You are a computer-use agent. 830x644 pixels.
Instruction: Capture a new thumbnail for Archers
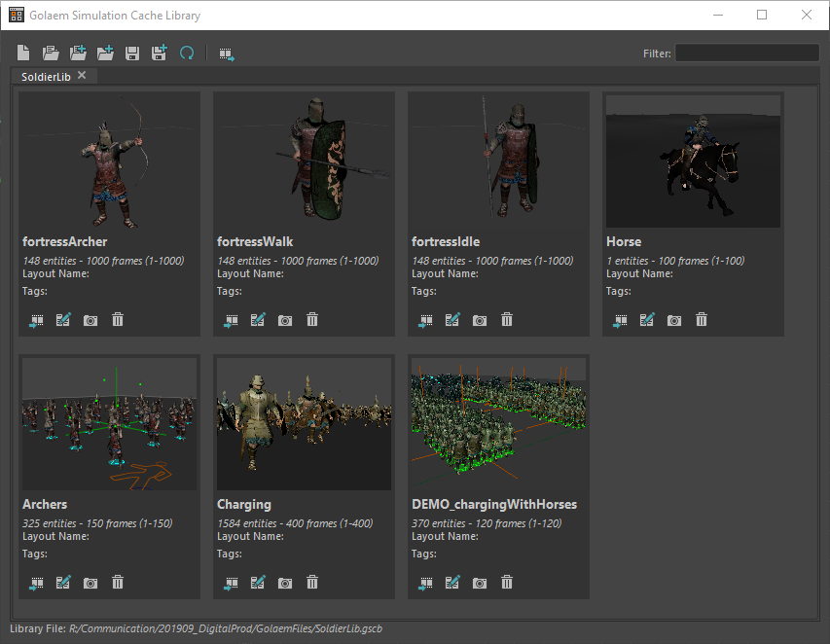90,583
